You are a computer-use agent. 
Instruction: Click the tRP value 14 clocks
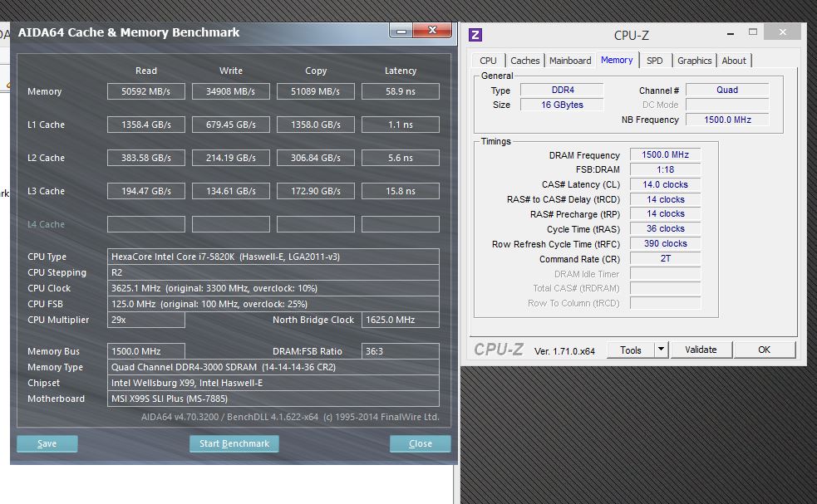[x=666, y=213]
